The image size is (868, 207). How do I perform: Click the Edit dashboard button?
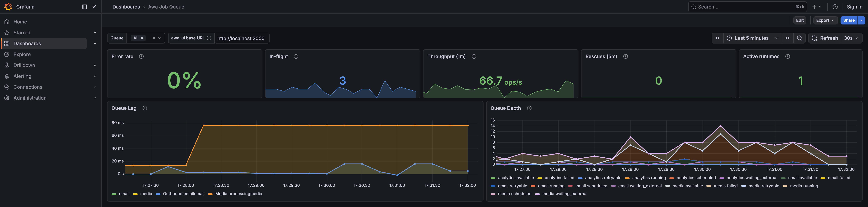[800, 20]
